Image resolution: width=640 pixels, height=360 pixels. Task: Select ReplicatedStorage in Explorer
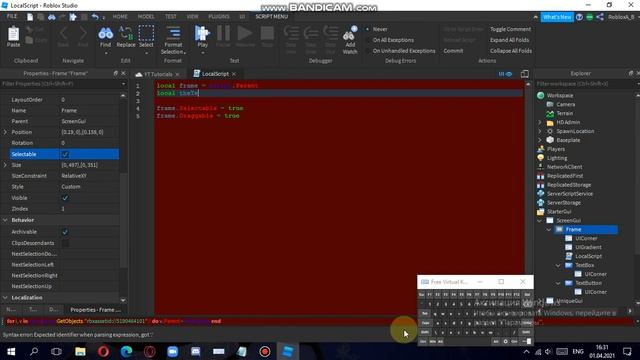tap(569, 185)
